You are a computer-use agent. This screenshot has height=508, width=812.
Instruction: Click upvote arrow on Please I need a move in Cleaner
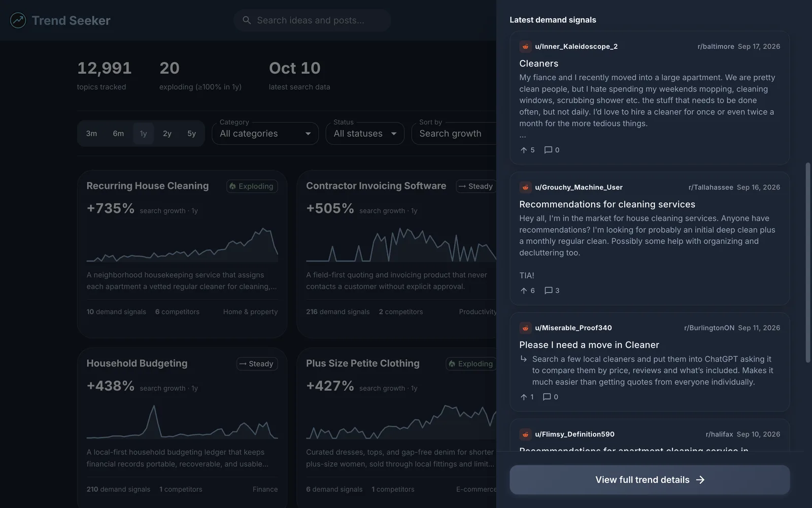point(524,397)
